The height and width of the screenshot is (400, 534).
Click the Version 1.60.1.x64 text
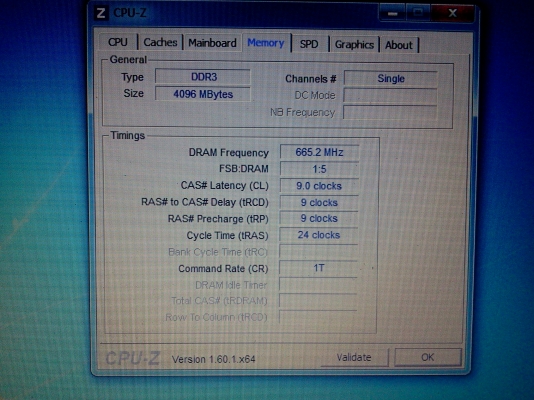(x=214, y=359)
